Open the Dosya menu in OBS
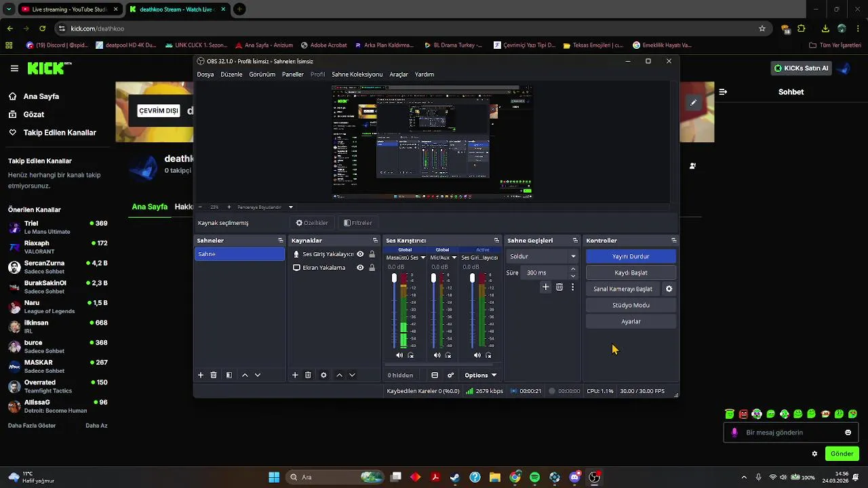The height and width of the screenshot is (488, 868). click(x=205, y=74)
